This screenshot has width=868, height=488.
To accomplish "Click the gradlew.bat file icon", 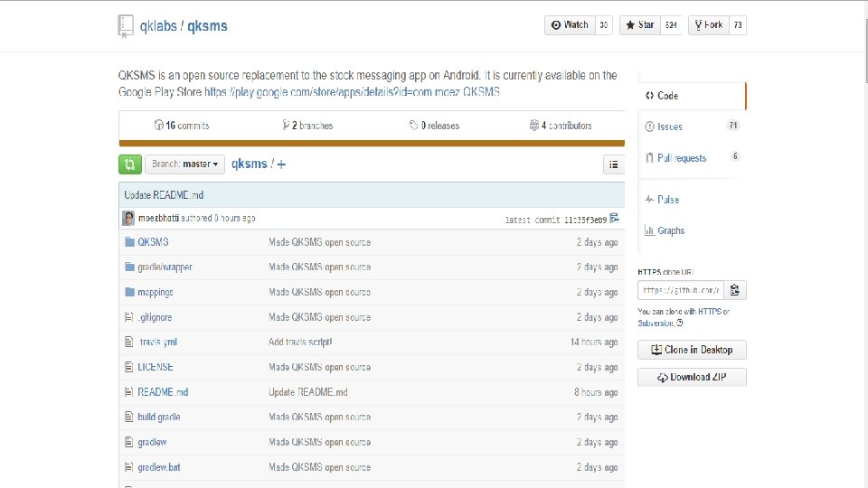I will [129, 467].
